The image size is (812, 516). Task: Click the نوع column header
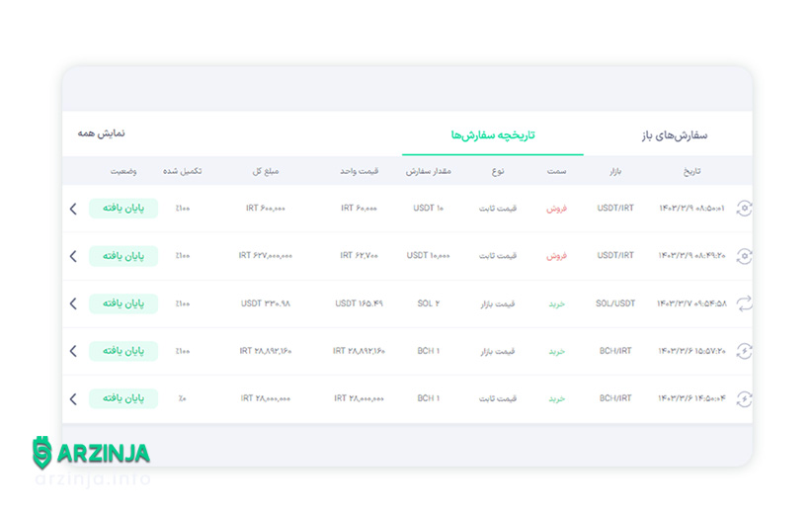(498, 171)
